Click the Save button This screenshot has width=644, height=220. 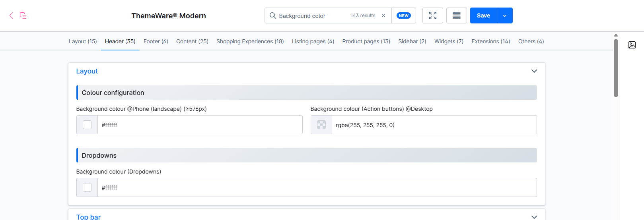[484, 15]
